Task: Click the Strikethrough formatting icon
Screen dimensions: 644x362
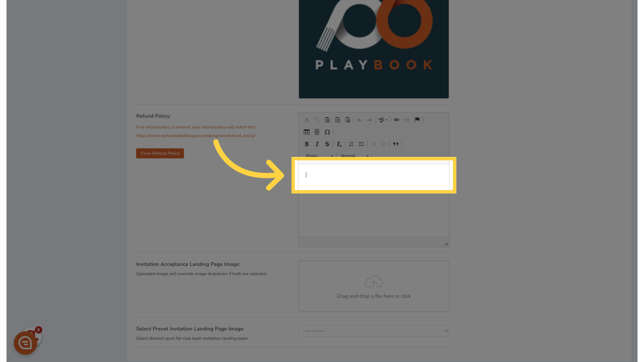Action: [327, 144]
